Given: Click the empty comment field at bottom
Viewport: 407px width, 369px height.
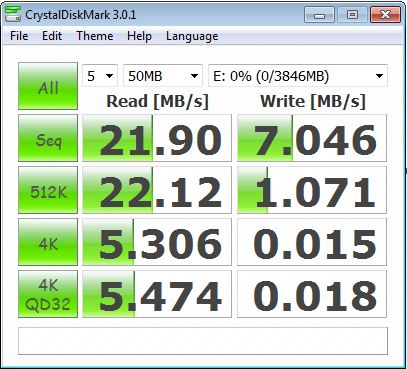Looking at the screenshot, I should tap(203, 341).
